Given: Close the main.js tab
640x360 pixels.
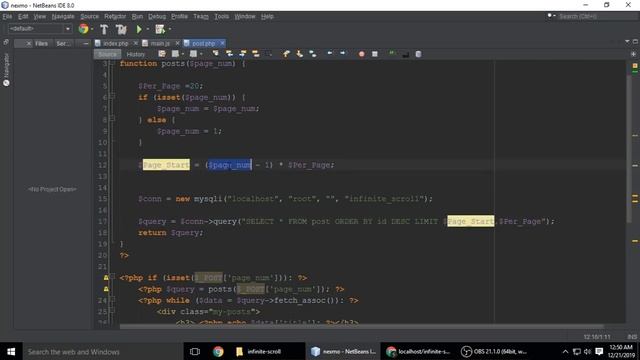Looking at the screenshot, I should click(x=178, y=43).
